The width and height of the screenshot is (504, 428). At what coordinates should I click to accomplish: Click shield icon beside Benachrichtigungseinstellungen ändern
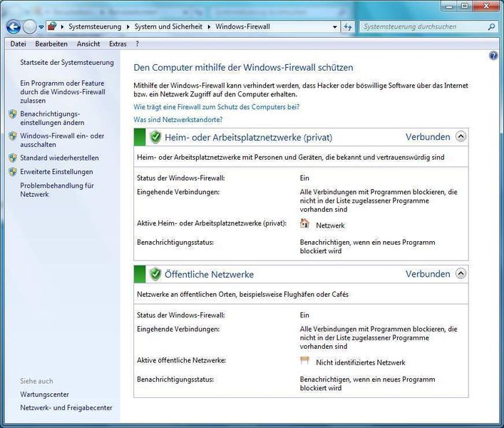(13, 114)
